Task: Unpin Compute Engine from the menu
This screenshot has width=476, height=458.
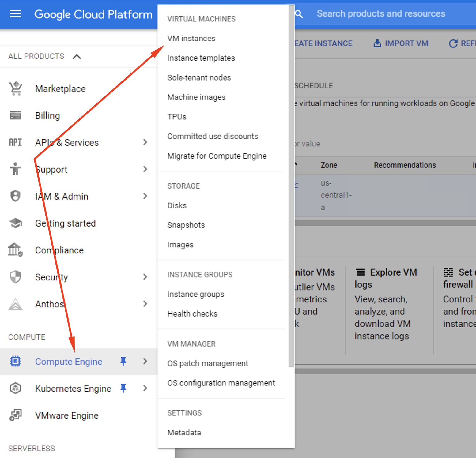Action: tap(123, 362)
